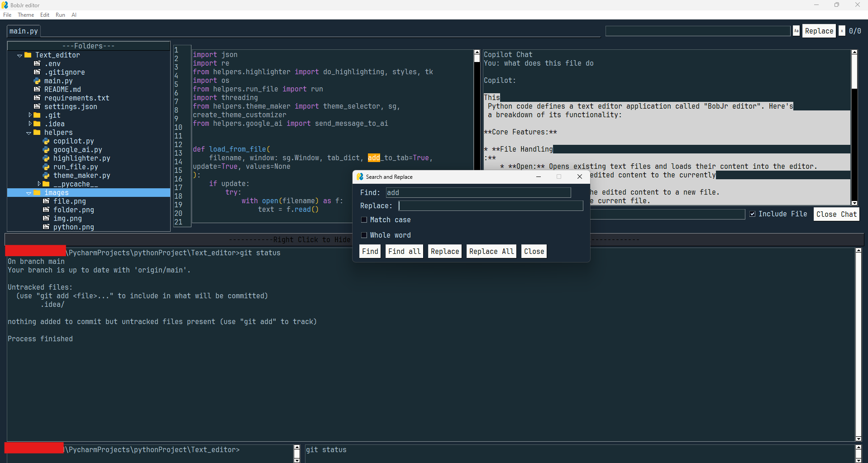Click the folder icon beside helpers
The image size is (868, 463).
(38, 132)
